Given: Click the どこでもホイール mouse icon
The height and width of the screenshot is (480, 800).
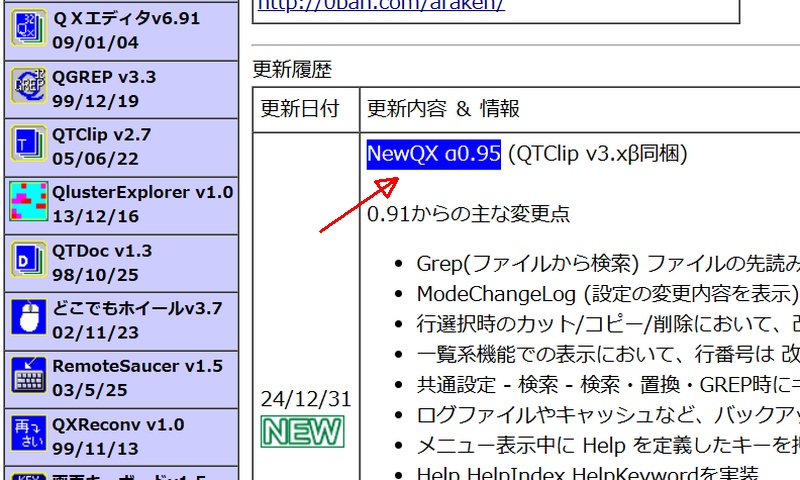Looking at the screenshot, I should [28, 317].
